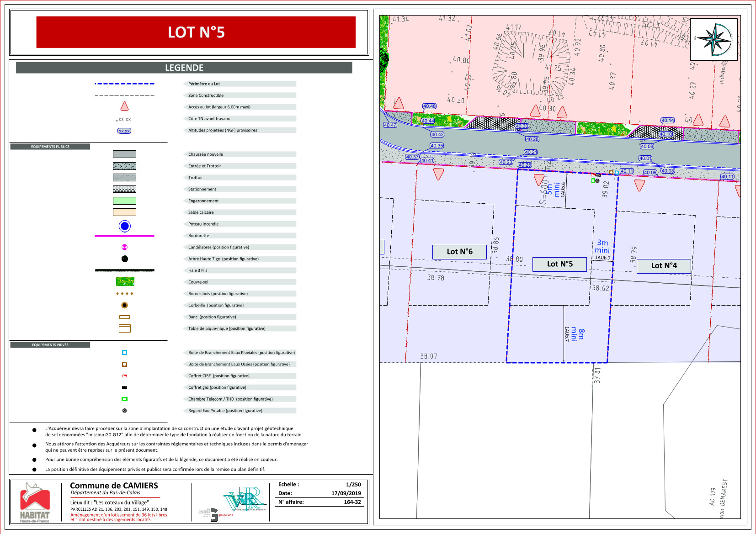
Task: Click the Coffret gaz legend symbol
Action: click(x=124, y=387)
